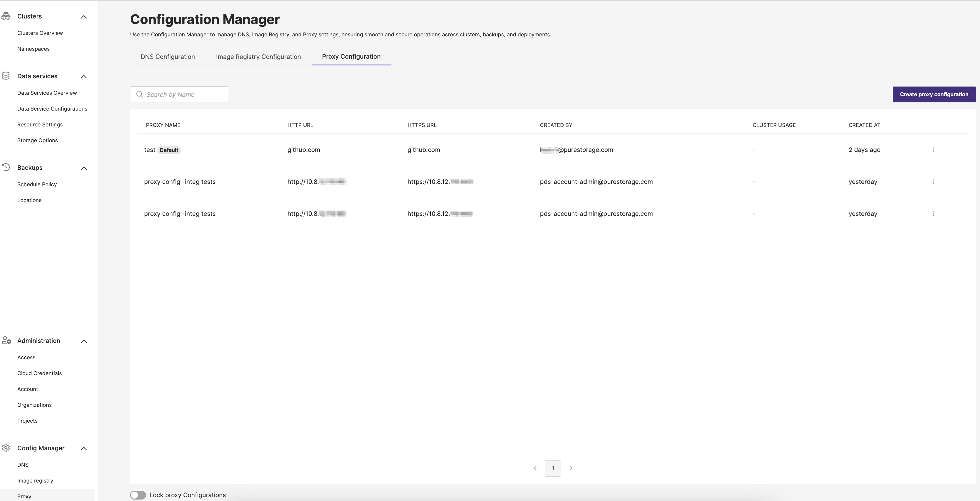Go to previous page arrow in pagination
Image resolution: width=980 pixels, height=501 pixels.
[535, 468]
